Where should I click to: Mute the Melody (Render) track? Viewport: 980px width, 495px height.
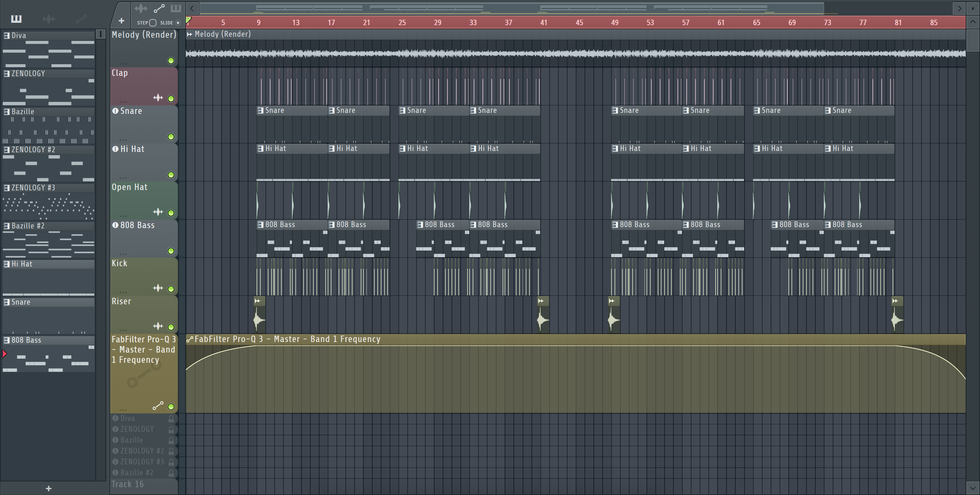(171, 61)
